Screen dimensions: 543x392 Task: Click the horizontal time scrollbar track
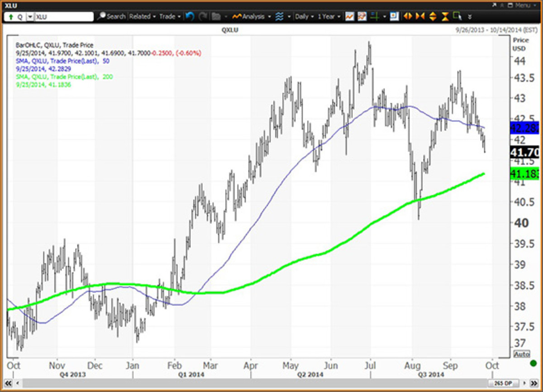tap(271, 383)
